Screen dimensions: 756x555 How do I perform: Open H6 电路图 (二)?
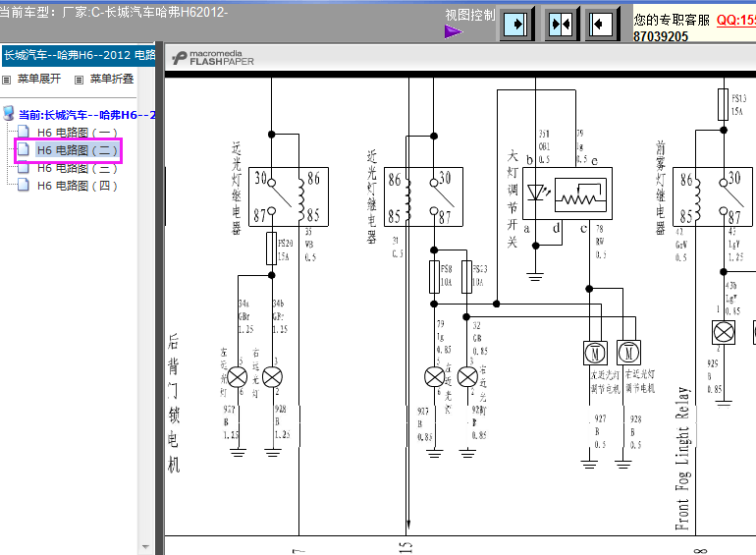pyautogui.click(x=78, y=150)
